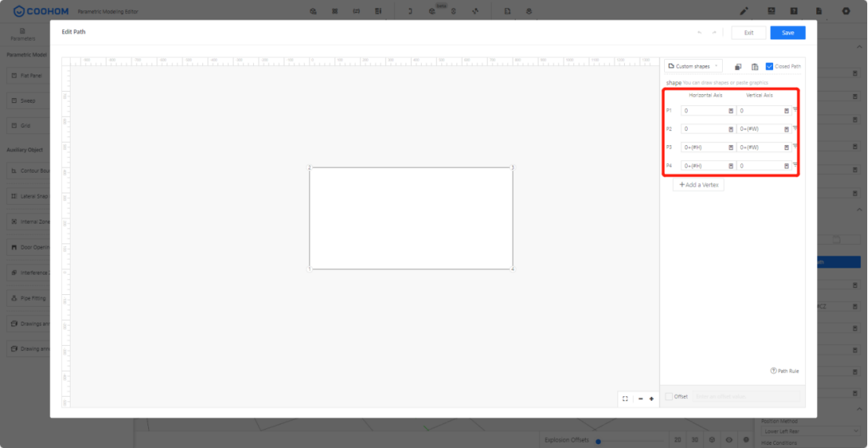The height and width of the screenshot is (448, 868).
Task: Open formula calculator for P1 Vertical Axis
Action: [786, 111]
